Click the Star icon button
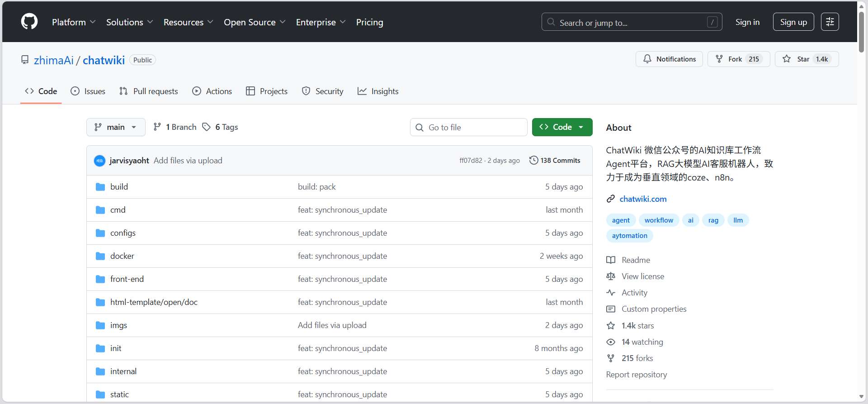 [787, 59]
